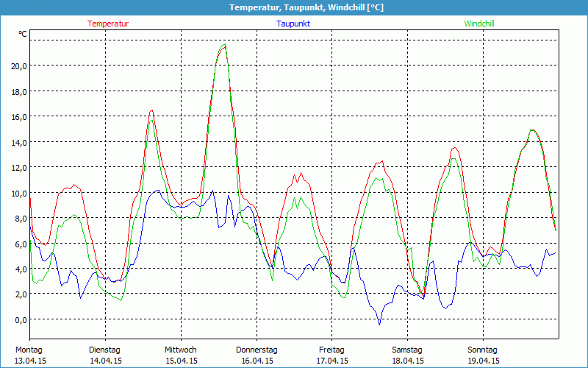Click the chart title 'Temperatur, Taupunkt, Windchill [°C]'

click(306, 7)
